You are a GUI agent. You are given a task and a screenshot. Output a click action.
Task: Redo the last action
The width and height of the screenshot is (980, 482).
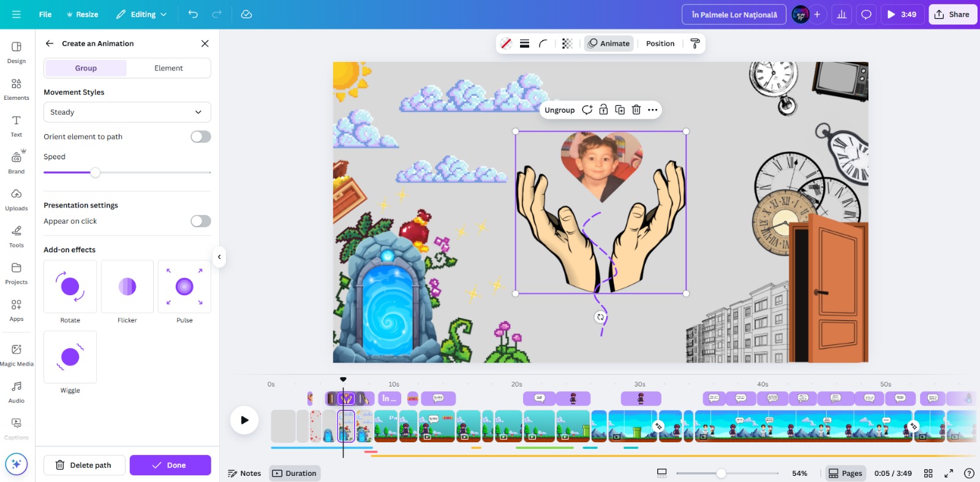pyautogui.click(x=217, y=14)
